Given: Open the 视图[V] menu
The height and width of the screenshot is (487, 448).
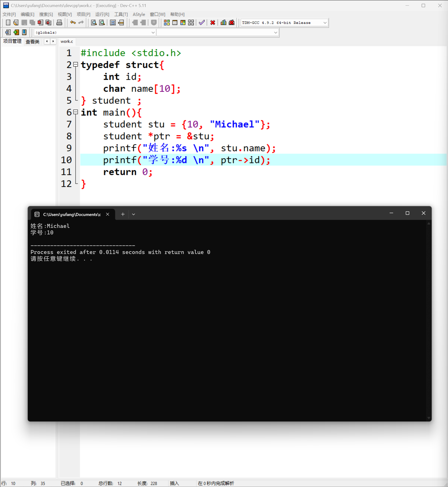Looking at the screenshot, I should (x=65, y=14).
